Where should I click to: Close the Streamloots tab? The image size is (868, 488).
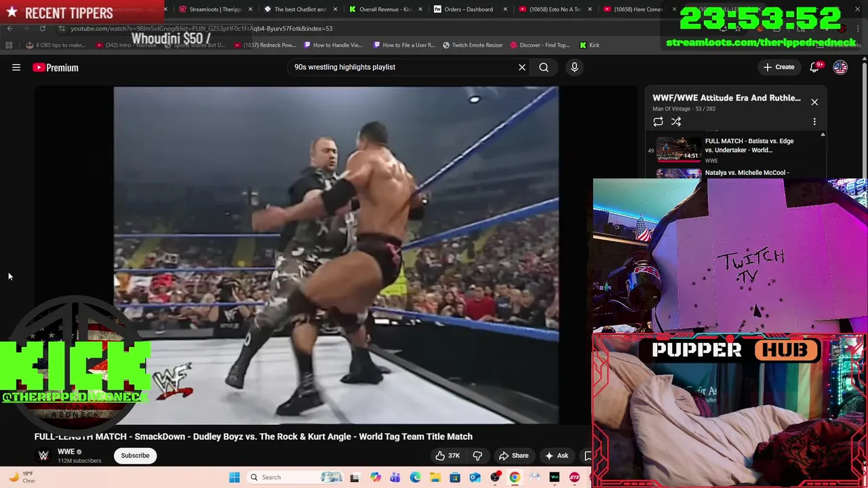(251, 9)
